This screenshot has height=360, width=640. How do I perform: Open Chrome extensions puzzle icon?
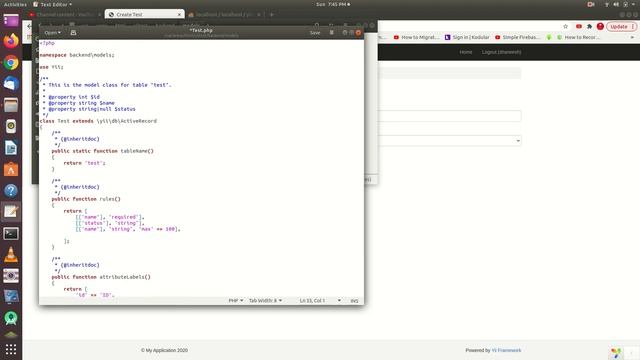tap(589, 27)
